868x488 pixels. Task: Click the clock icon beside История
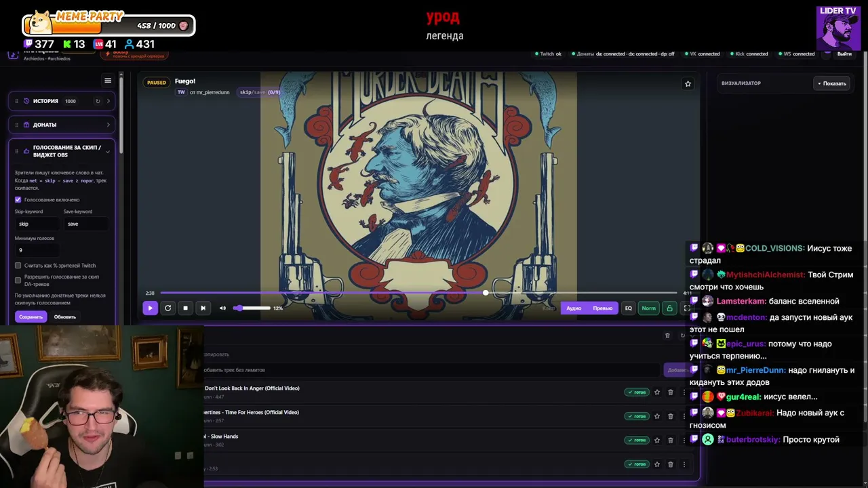pos(26,101)
